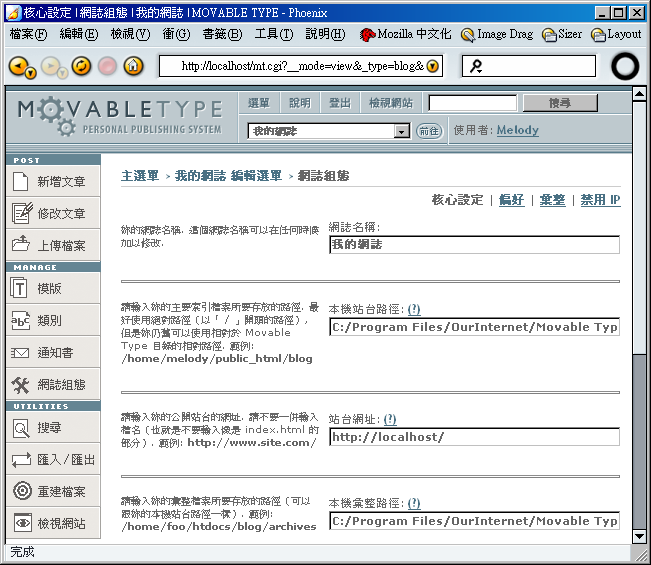Click the 檢視網站 header tab
The width and height of the screenshot is (651, 565).
tap(391, 103)
